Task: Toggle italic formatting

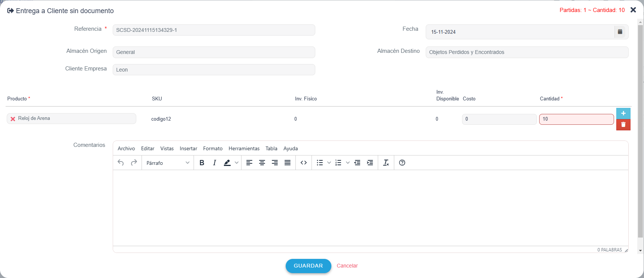Action: tap(215, 163)
